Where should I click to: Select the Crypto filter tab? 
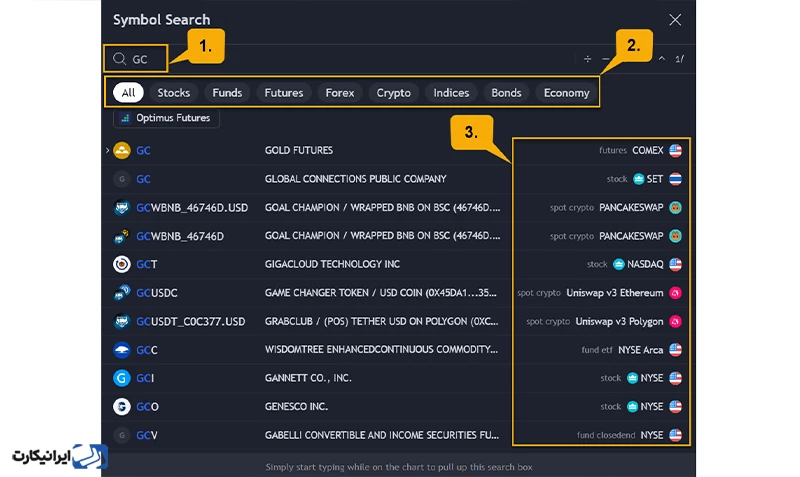tap(393, 93)
